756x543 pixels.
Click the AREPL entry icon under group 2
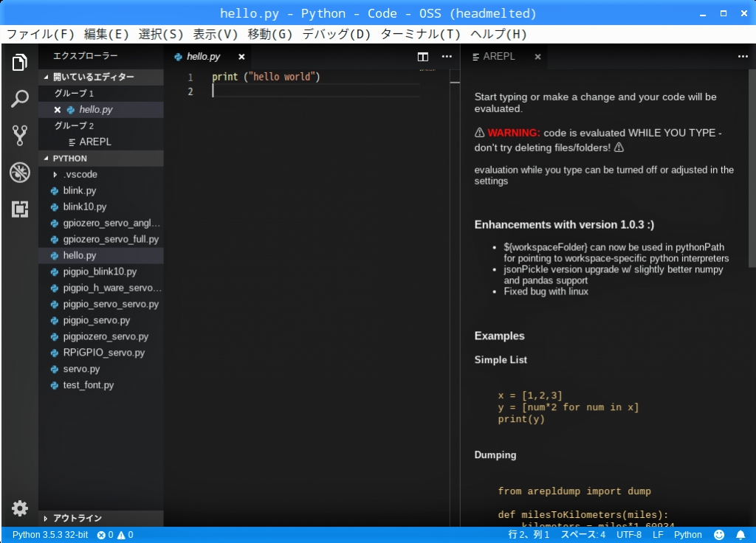(x=72, y=142)
